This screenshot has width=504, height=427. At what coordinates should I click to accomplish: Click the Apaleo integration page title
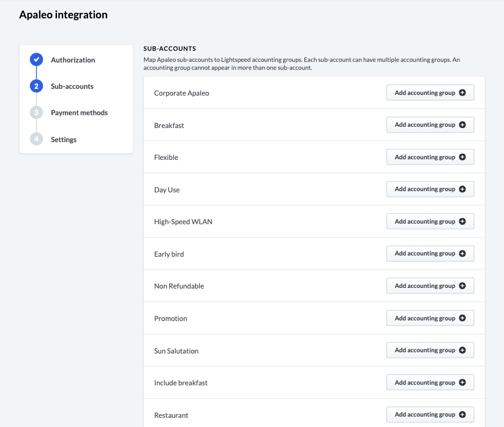[63, 15]
